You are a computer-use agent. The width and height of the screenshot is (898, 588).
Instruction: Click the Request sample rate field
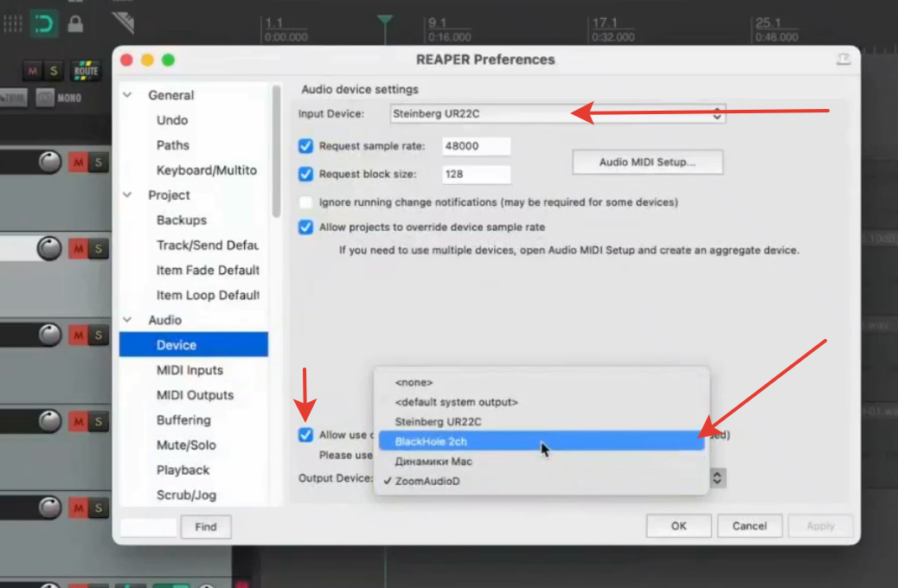(x=475, y=146)
